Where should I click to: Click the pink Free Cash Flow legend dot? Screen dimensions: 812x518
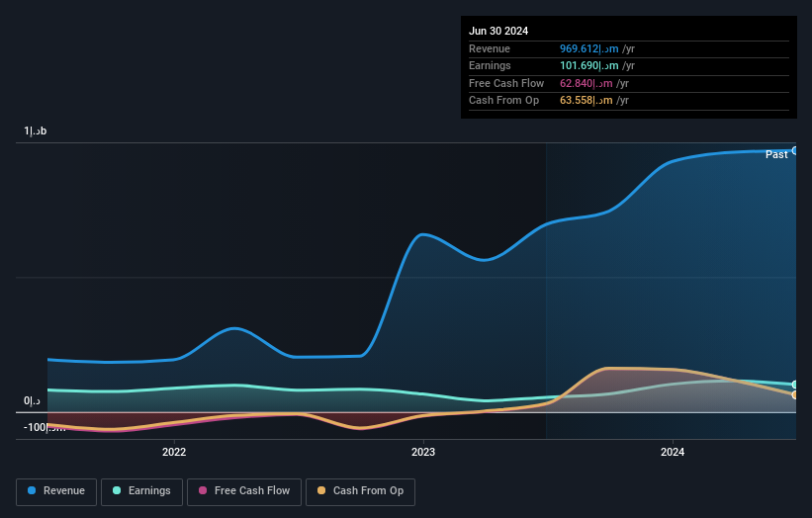tap(203, 490)
